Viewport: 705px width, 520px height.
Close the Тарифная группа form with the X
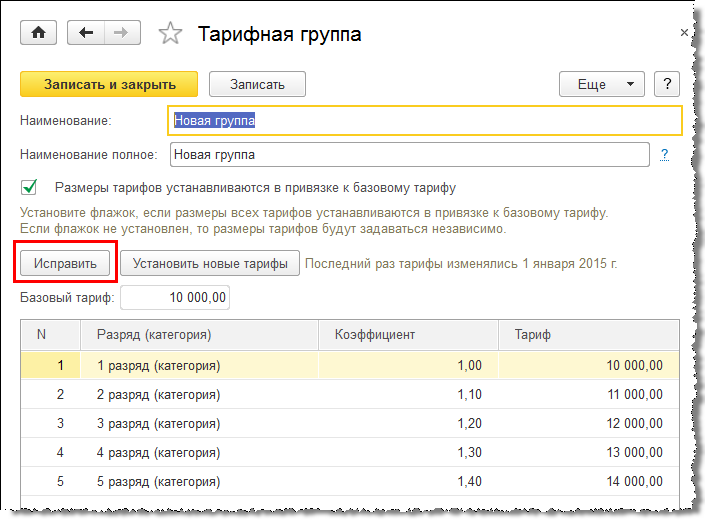[684, 33]
